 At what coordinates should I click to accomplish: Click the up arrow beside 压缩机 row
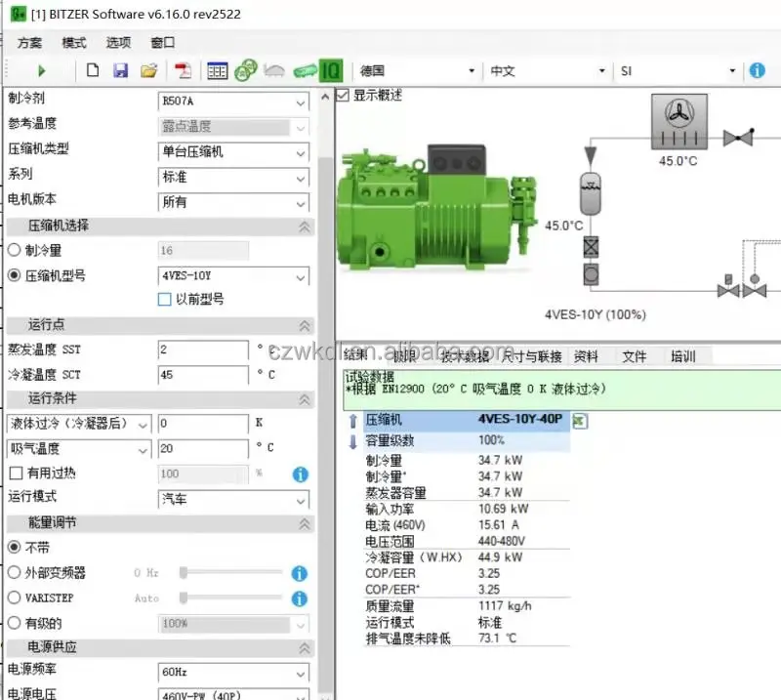pos(352,421)
